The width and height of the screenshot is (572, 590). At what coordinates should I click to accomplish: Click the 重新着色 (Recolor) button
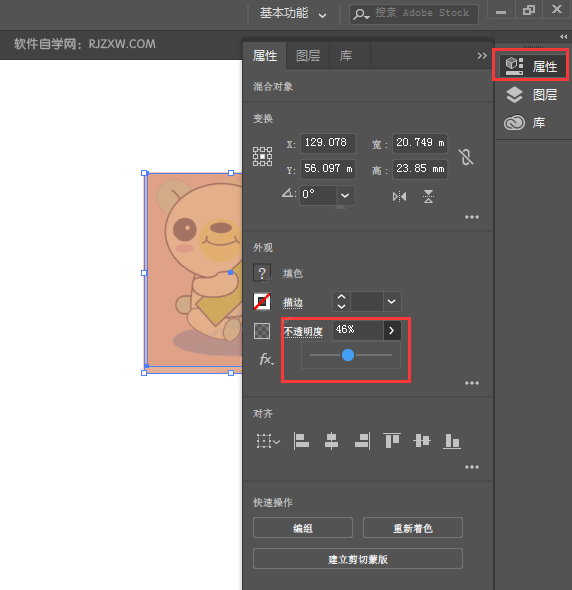coord(413,528)
